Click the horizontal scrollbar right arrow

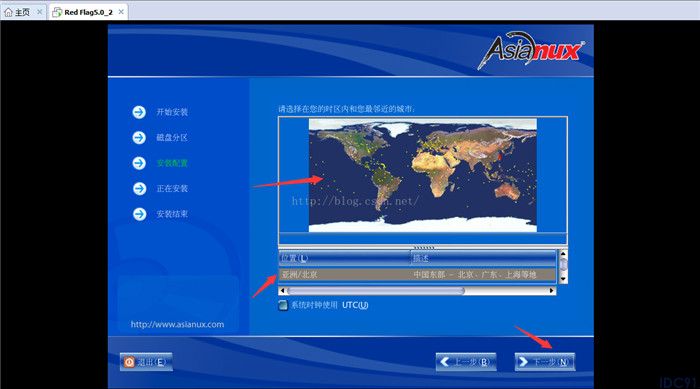point(552,291)
